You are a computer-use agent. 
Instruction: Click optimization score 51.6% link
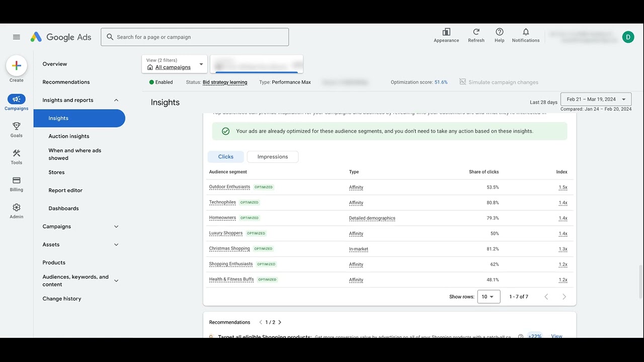click(x=441, y=82)
